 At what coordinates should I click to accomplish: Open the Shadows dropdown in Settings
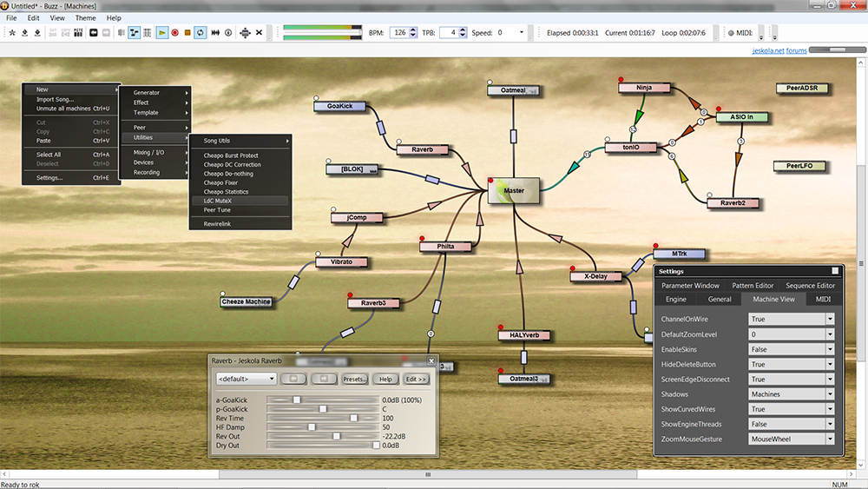tap(829, 394)
